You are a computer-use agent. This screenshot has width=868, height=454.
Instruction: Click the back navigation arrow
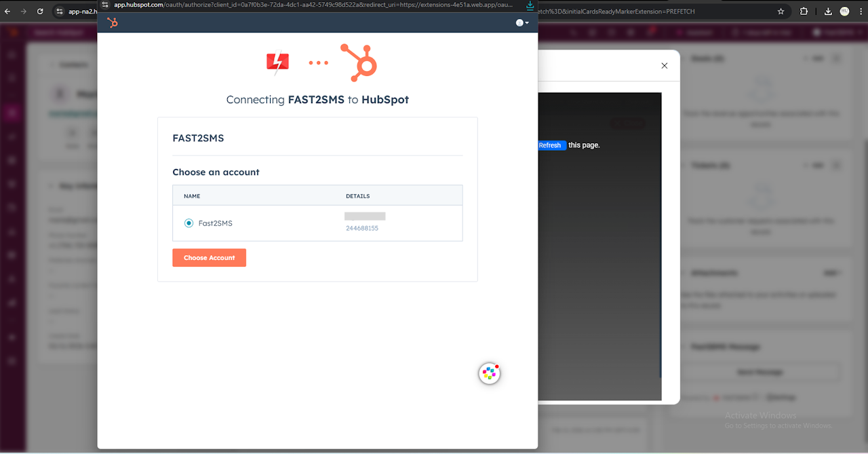click(8, 11)
